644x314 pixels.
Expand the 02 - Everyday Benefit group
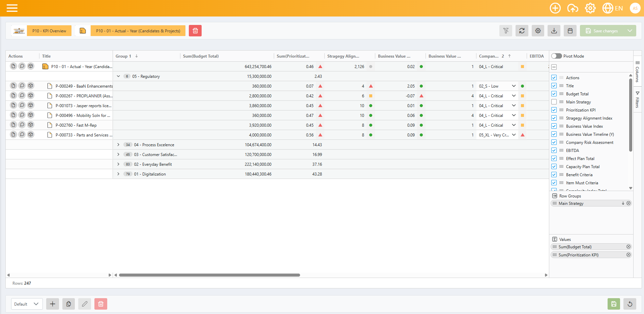[118, 164]
